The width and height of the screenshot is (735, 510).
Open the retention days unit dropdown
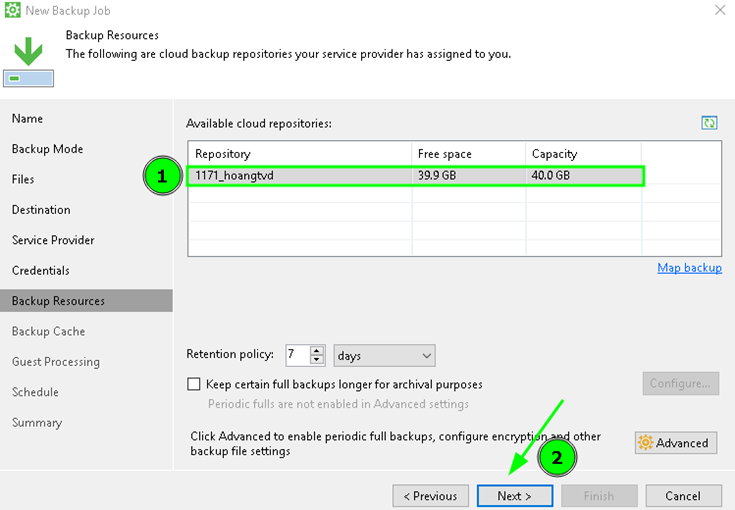(x=384, y=356)
